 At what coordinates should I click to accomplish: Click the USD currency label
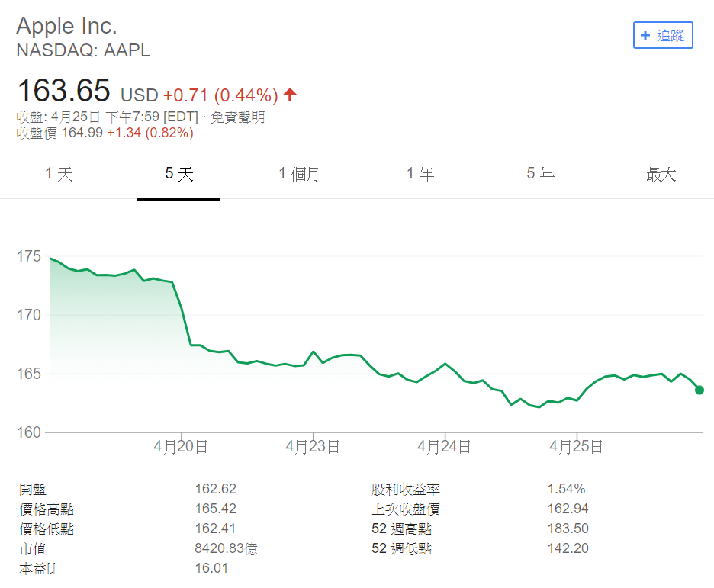pyautogui.click(x=140, y=95)
